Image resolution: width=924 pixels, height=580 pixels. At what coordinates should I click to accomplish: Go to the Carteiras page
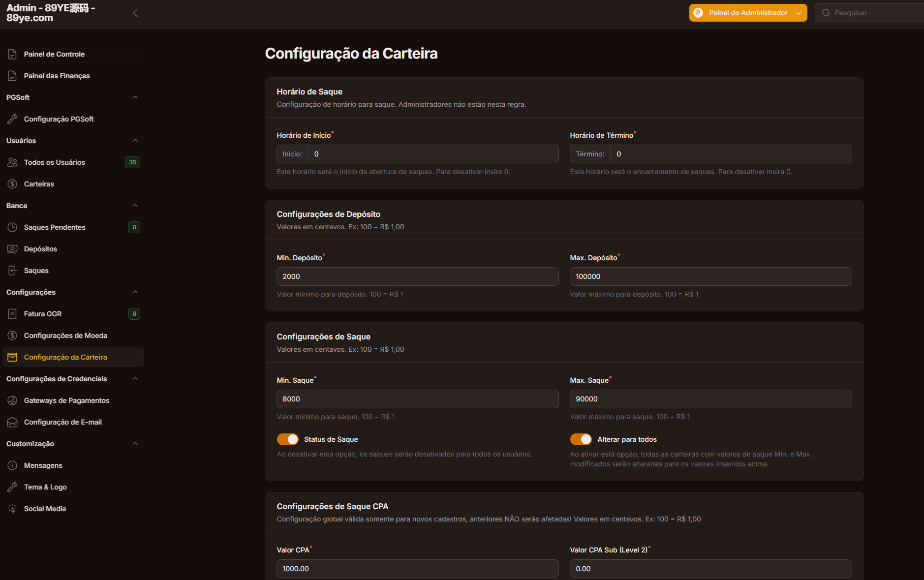[x=39, y=184]
